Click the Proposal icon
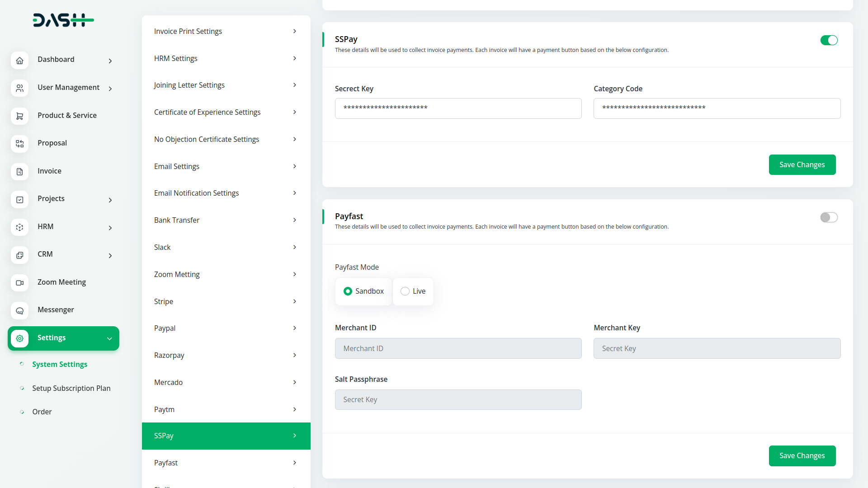The height and width of the screenshot is (488, 868). tap(20, 144)
